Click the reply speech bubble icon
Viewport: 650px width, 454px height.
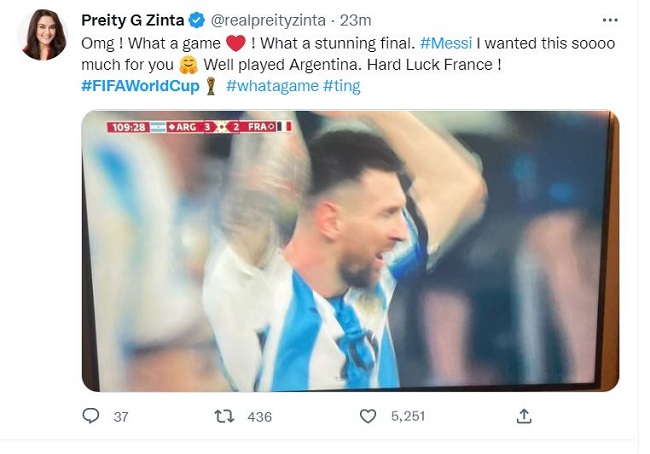[x=91, y=416]
